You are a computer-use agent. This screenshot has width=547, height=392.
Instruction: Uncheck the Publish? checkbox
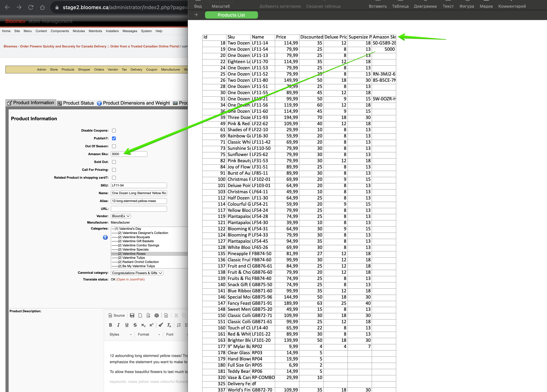(114, 138)
